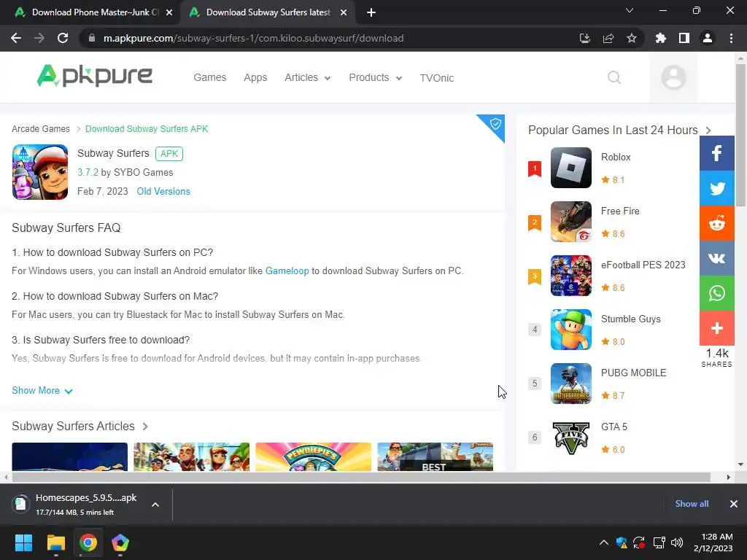Open the TVOnic menu item
The image size is (747, 560).
(x=437, y=77)
